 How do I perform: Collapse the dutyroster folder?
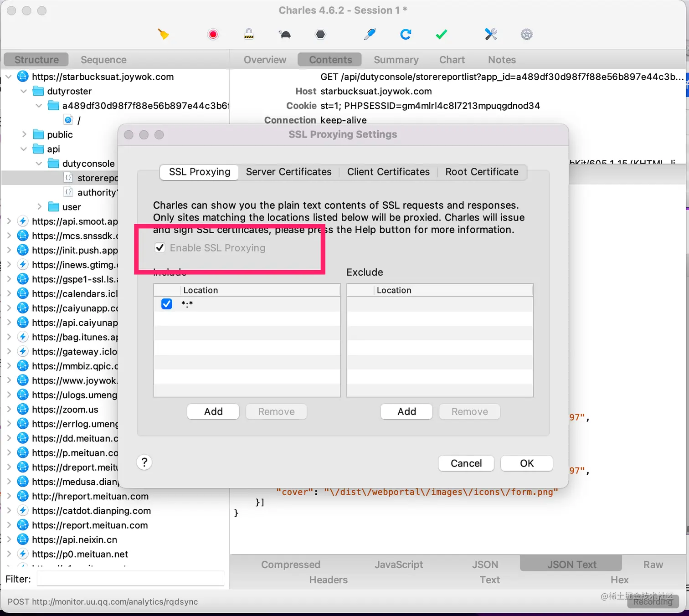tap(24, 91)
